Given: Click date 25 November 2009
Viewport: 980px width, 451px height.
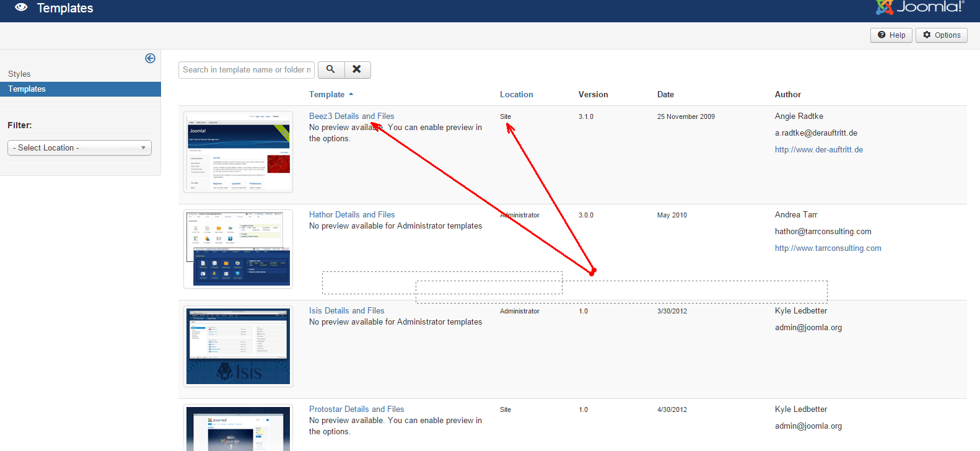Looking at the screenshot, I should pos(686,116).
